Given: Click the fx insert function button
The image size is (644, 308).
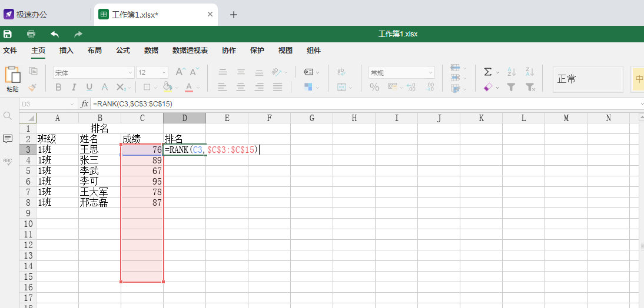Looking at the screenshot, I should pyautogui.click(x=84, y=104).
